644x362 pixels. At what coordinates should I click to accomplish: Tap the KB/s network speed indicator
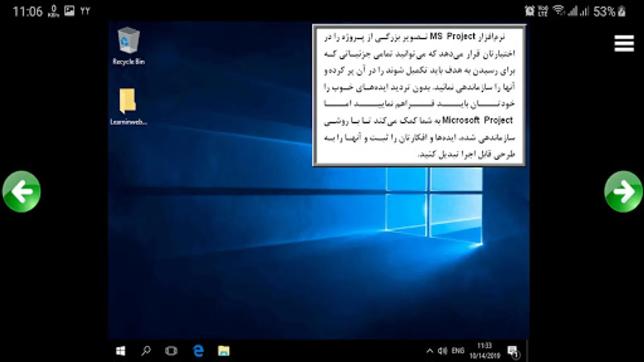[53, 11]
